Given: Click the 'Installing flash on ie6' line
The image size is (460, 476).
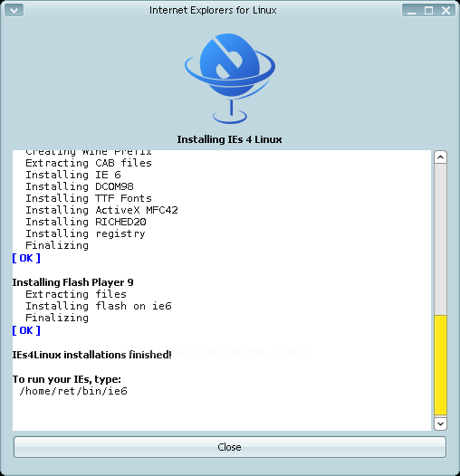Looking at the screenshot, I should click(x=99, y=306).
